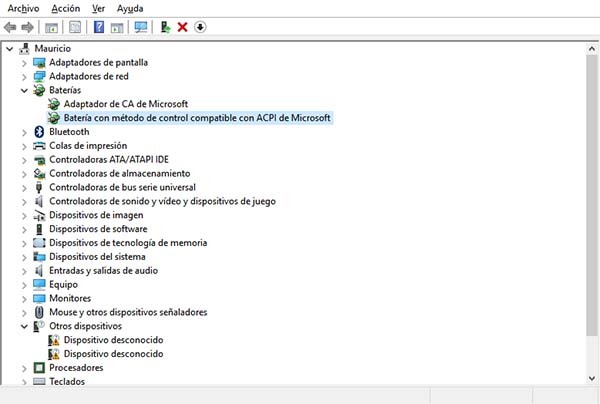Screen dimensions: 600x404
Task: Expand the Bluetooth category
Action: (x=24, y=132)
